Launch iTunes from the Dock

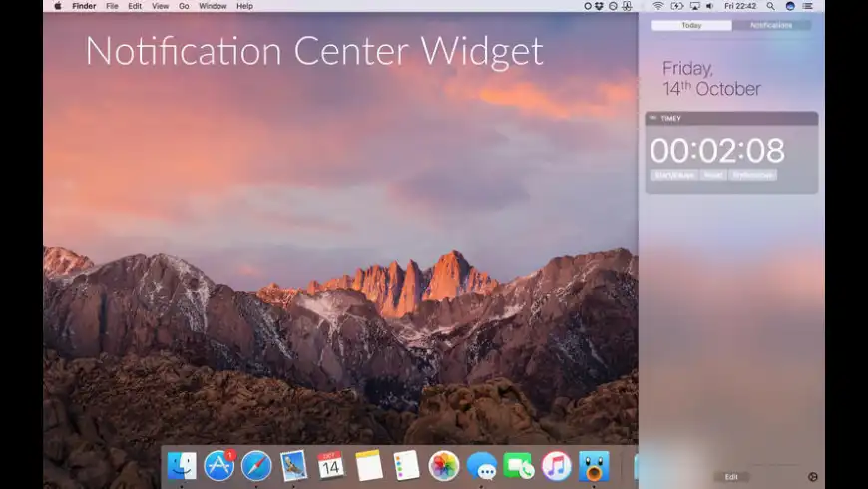tap(557, 466)
